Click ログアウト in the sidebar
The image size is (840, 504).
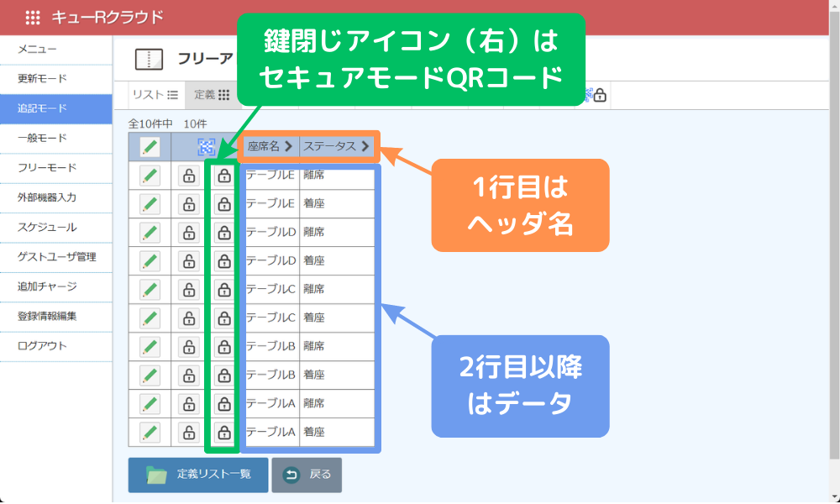pos(55,346)
